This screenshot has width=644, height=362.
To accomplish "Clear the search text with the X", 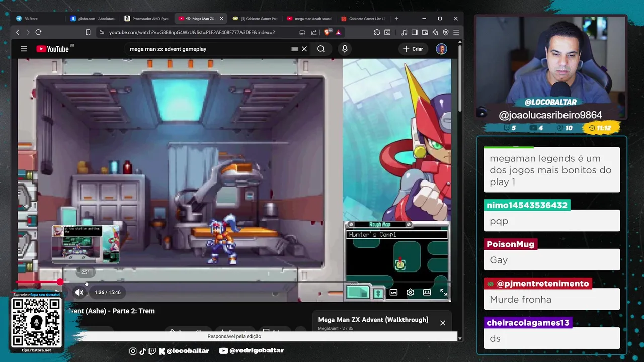I will tap(304, 49).
